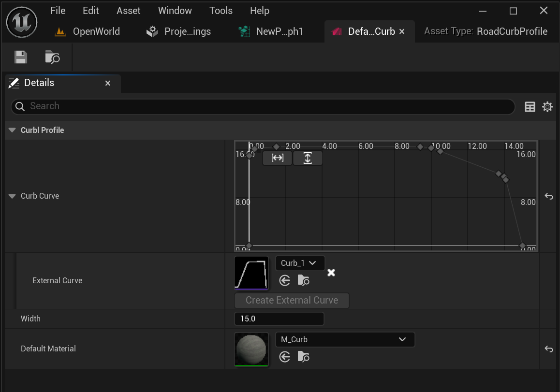The height and width of the screenshot is (392, 560).
Task: Click the M_Curb material sphere thumbnail
Action: tap(251, 349)
